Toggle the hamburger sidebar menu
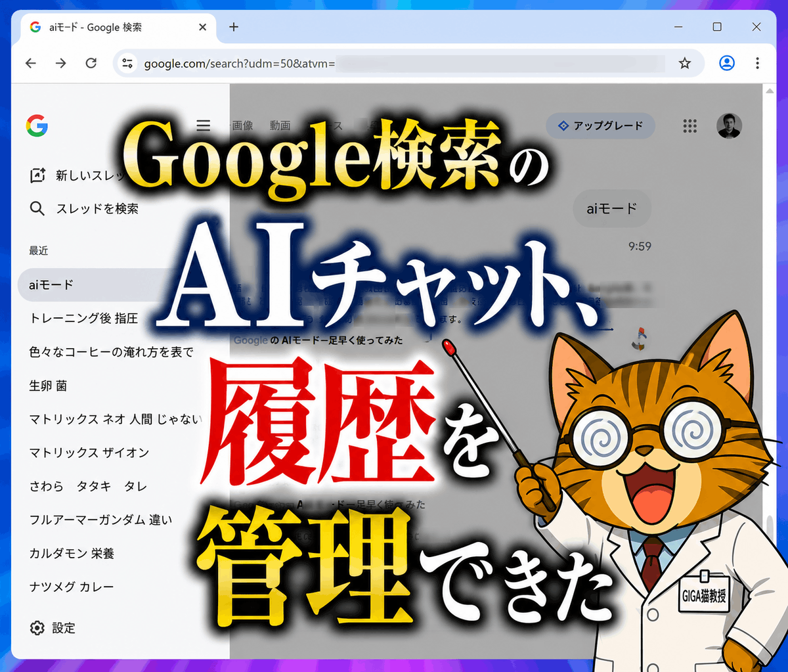The image size is (788, 672). 204,125
